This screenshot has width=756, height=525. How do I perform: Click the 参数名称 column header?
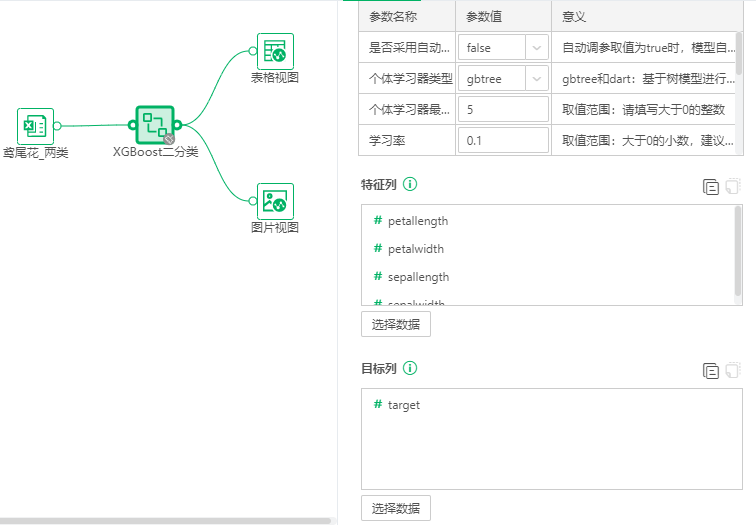tap(407, 16)
